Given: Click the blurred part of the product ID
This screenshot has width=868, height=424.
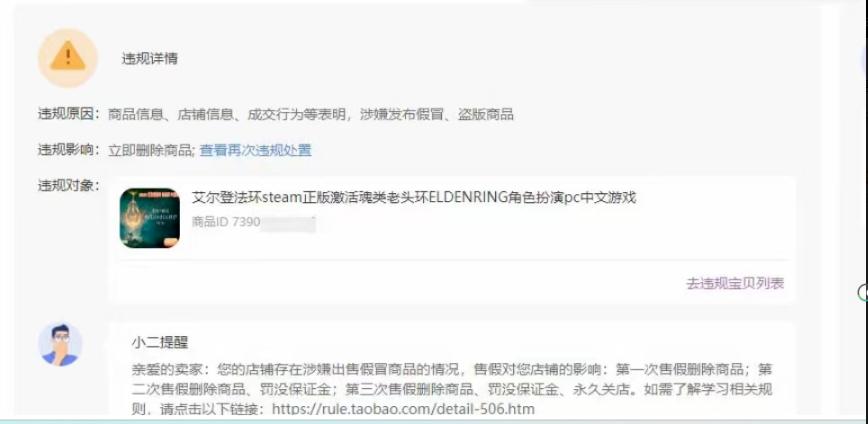Looking at the screenshot, I should (288, 223).
